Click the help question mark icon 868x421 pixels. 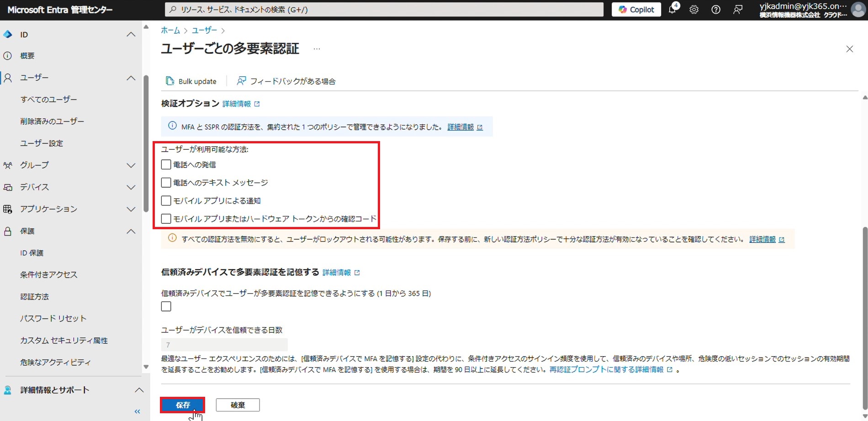pyautogui.click(x=716, y=10)
